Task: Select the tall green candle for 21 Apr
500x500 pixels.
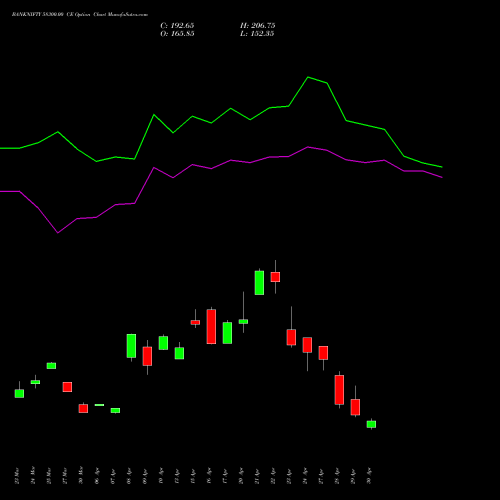Action: [x=259, y=282]
